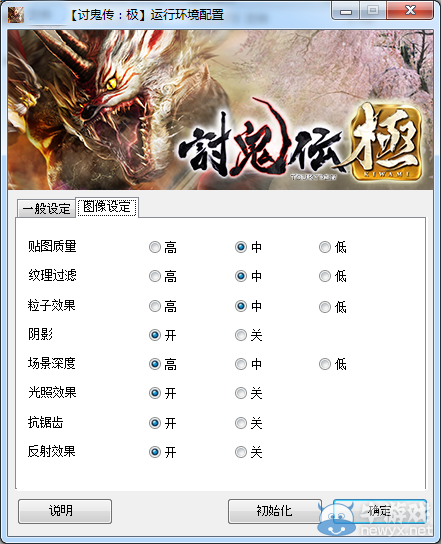Image resolution: width=441 pixels, height=544 pixels.
Task: Switch to the 一般设定 tab
Action: click(46, 209)
